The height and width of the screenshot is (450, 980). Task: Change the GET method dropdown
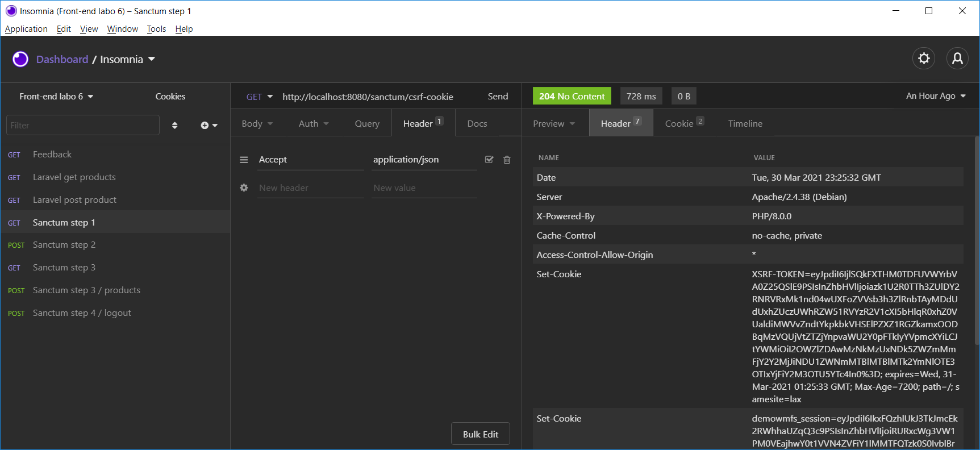(x=260, y=97)
